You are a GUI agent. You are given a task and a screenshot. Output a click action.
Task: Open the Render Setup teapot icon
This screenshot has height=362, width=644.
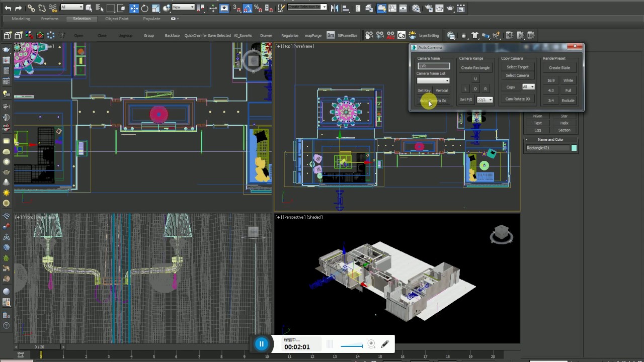pyautogui.click(x=427, y=8)
